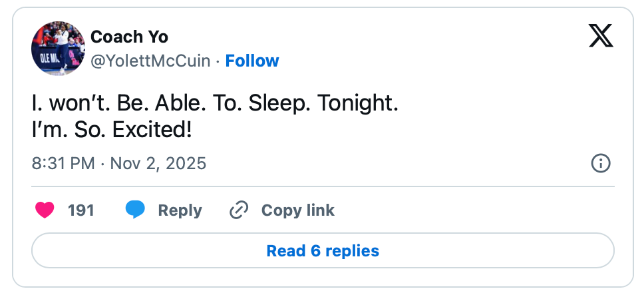Open the X logo link
The width and height of the screenshot is (644, 297).
(x=601, y=35)
